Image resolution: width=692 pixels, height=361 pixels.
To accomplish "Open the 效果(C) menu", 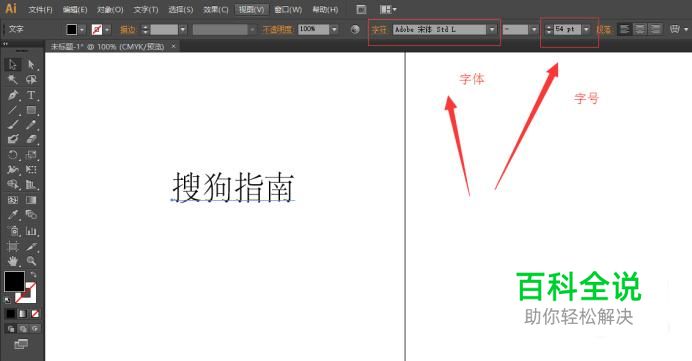I will [215, 9].
